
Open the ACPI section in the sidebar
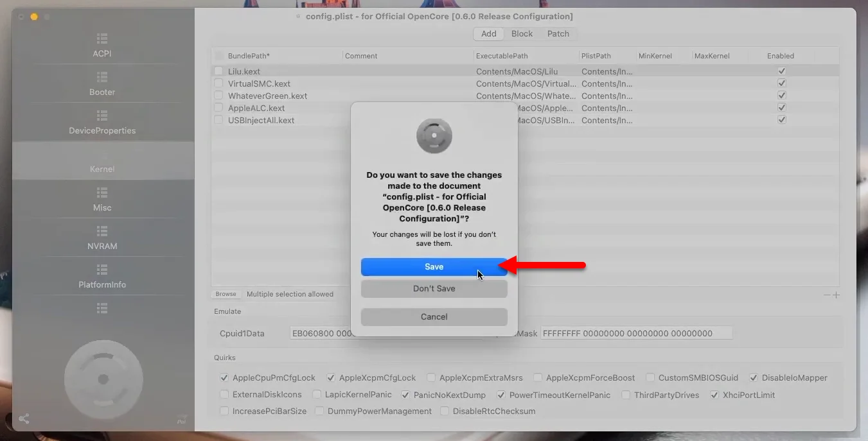pos(102,45)
